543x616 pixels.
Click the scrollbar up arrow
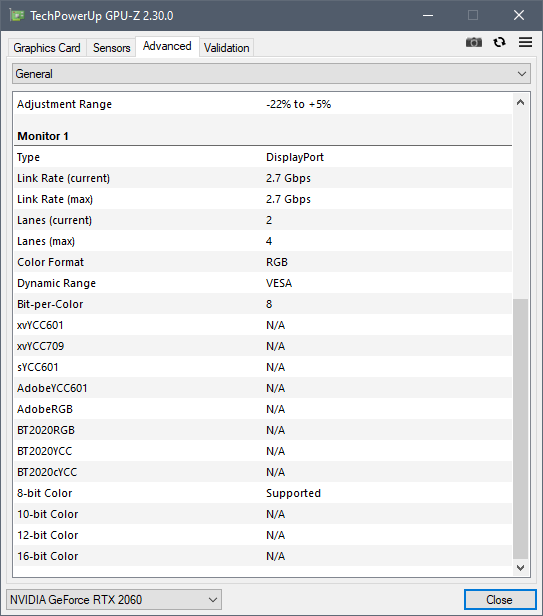pyautogui.click(x=521, y=103)
